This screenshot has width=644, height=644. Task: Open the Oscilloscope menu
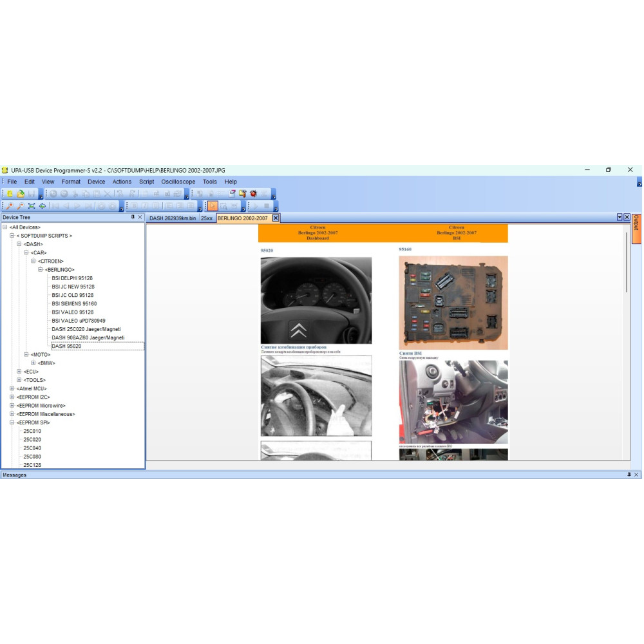tap(178, 182)
